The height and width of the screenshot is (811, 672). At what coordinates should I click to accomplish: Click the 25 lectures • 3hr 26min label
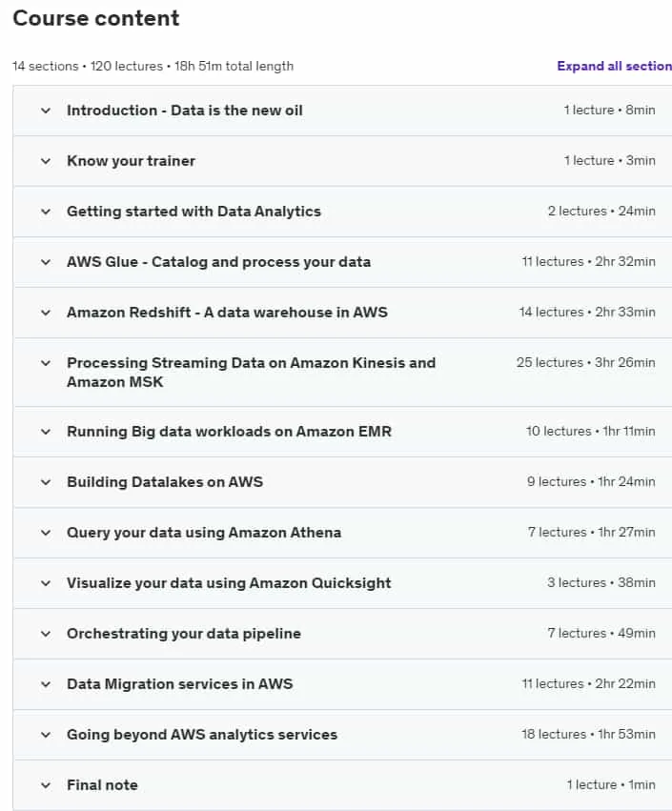585,362
